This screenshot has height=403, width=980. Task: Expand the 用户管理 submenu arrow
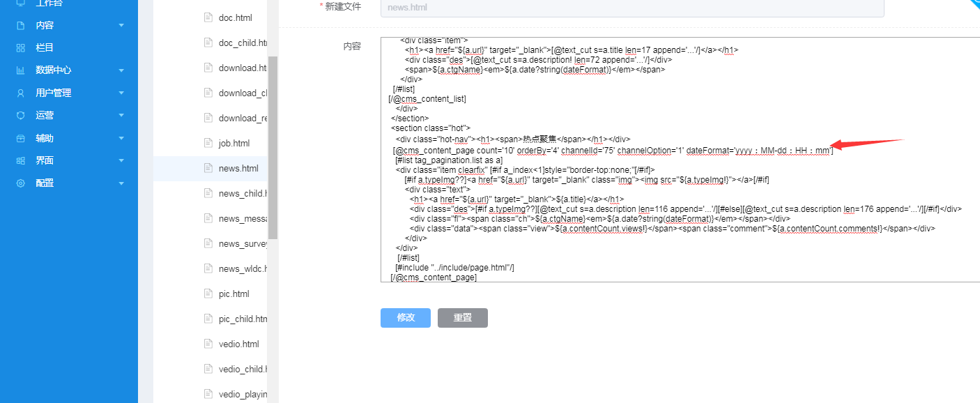coord(121,93)
